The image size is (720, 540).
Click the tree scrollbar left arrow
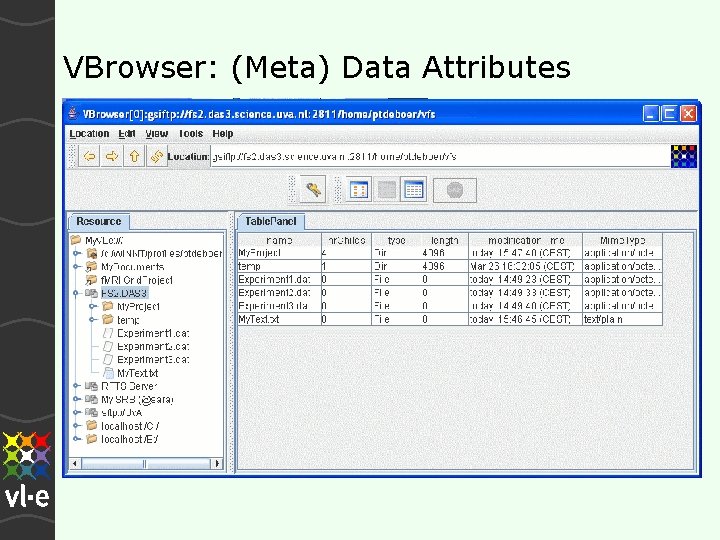pos(75,464)
